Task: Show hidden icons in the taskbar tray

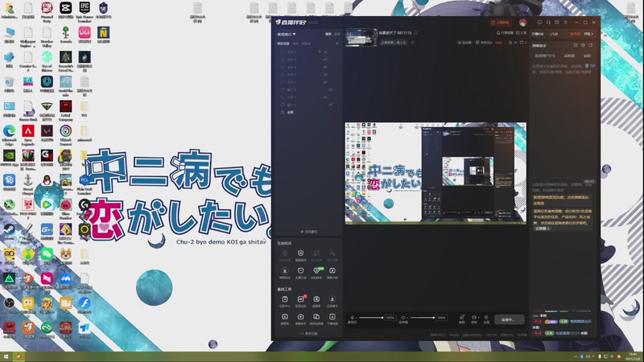Action: coord(576,356)
